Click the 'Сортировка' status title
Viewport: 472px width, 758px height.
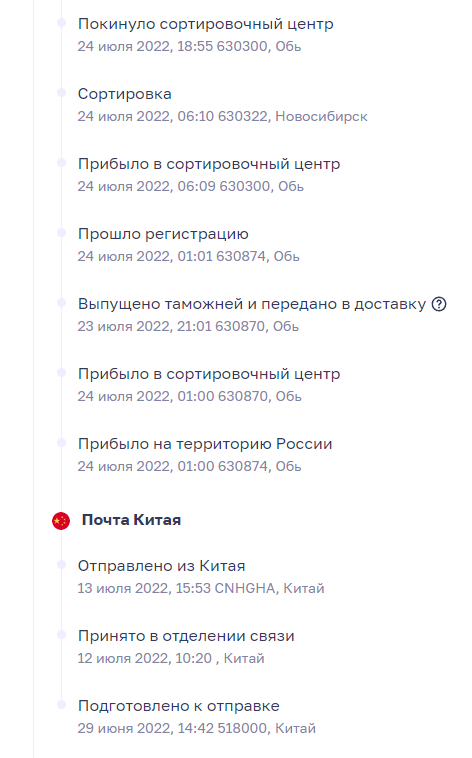pyautogui.click(x=125, y=94)
